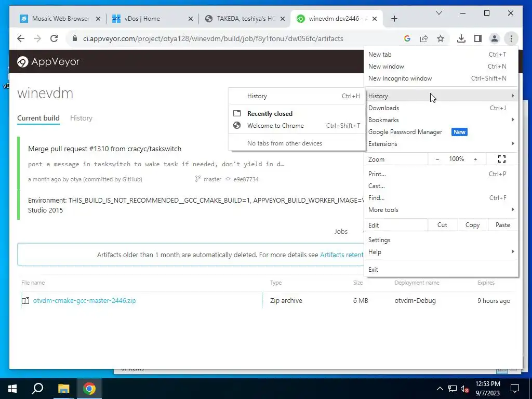Open the Artifacts retention link

(341, 255)
